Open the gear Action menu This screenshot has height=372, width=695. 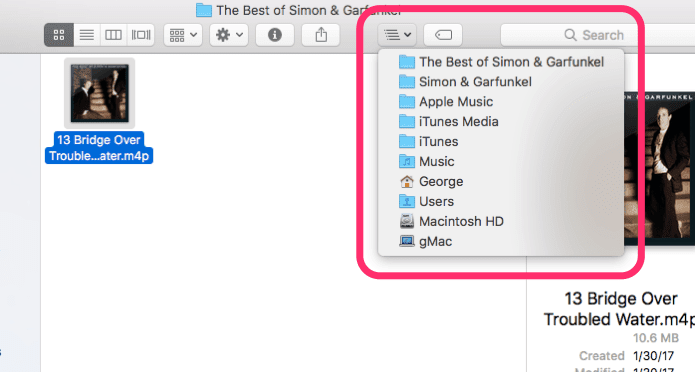pos(229,35)
